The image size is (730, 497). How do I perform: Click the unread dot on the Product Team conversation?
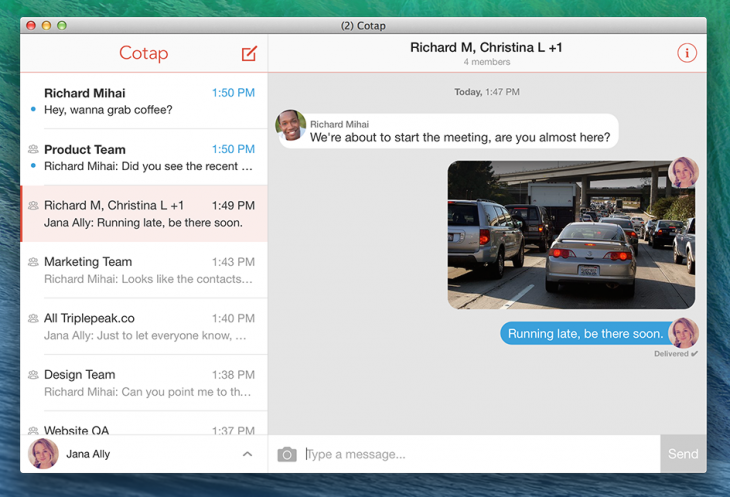(x=33, y=166)
